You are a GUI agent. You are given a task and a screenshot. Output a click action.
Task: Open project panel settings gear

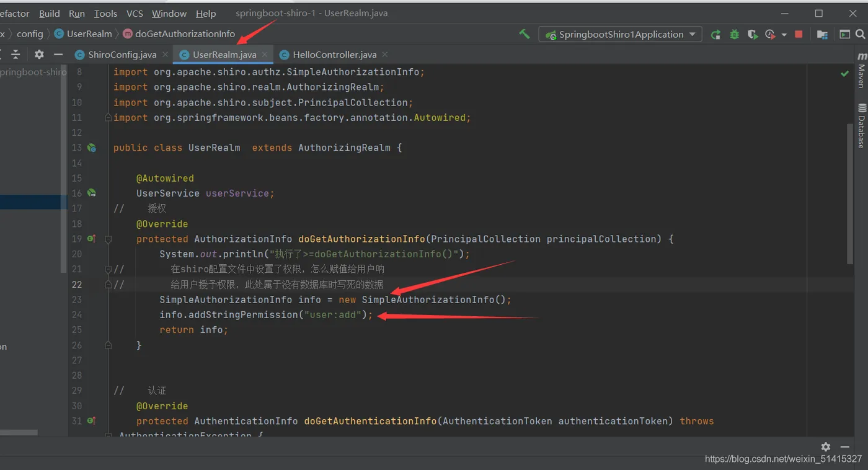pos(39,55)
